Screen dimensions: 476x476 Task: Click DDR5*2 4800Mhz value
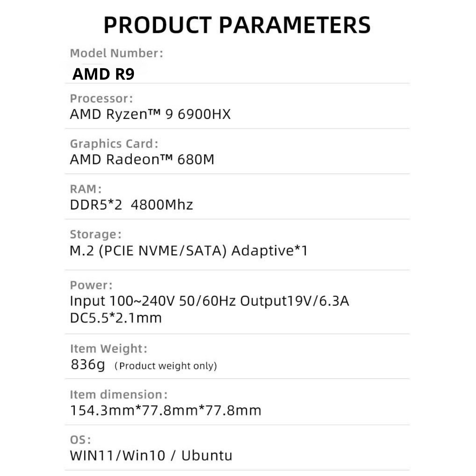click(131, 205)
